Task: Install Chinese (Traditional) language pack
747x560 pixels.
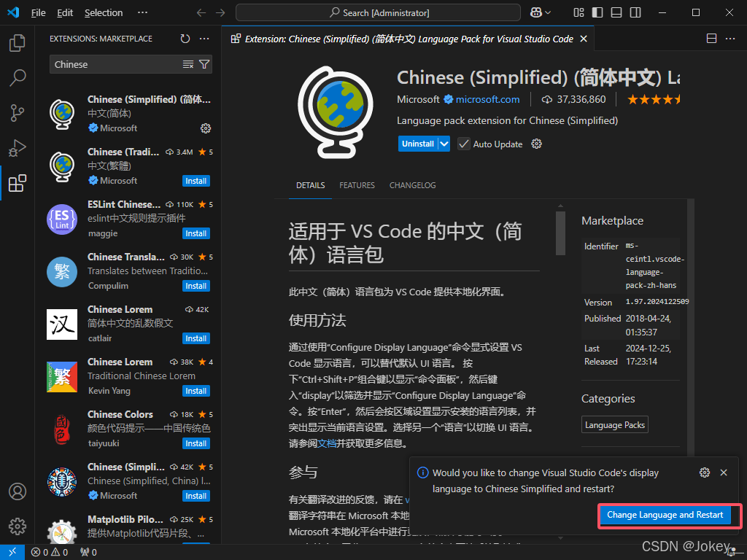Action: (x=196, y=181)
